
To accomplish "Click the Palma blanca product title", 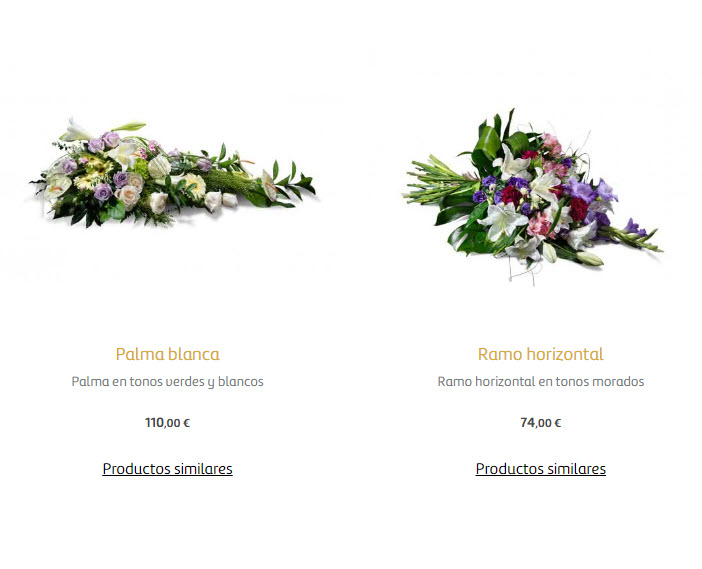I will (x=167, y=354).
